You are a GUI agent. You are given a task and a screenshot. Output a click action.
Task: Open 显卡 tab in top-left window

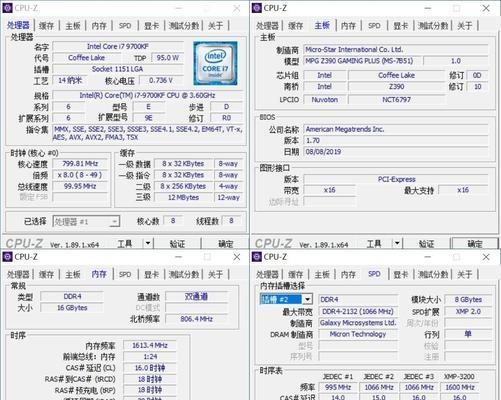pos(151,26)
